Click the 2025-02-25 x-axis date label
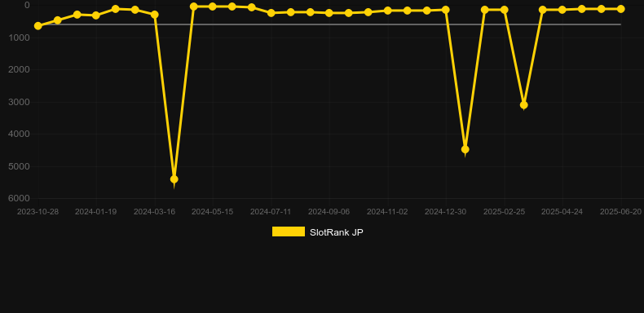Image resolution: width=644 pixels, height=313 pixels. 504,212
